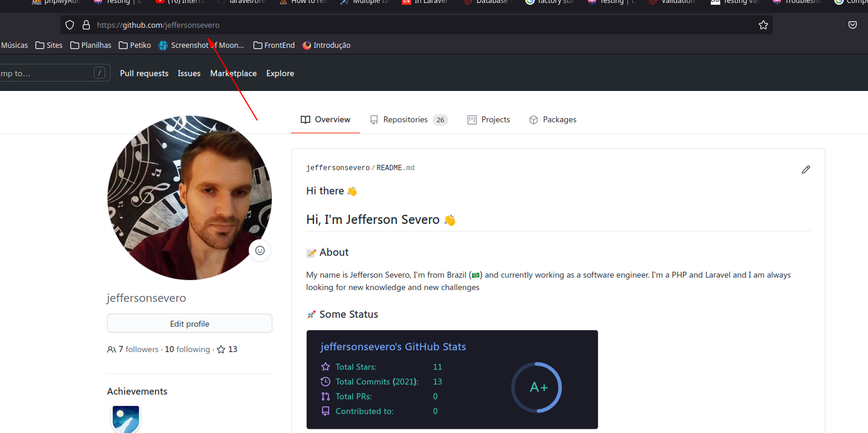Click the About paragraph mentioning Brazil

pyautogui.click(x=548, y=281)
